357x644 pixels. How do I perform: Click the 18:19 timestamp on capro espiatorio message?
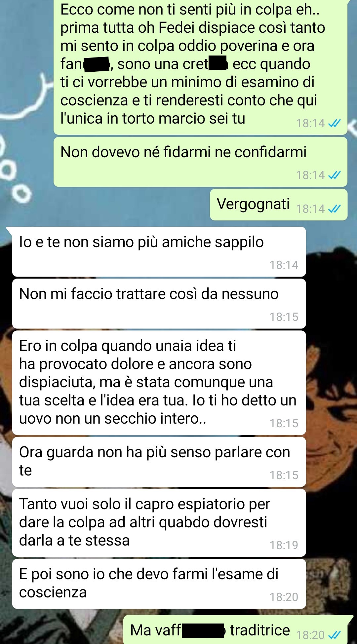pyautogui.click(x=284, y=545)
